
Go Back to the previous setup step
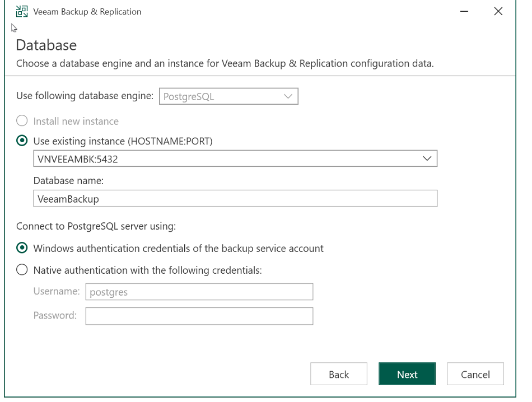pos(339,374)
